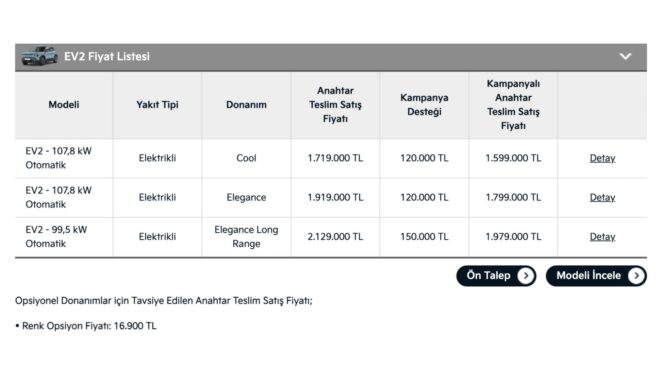The image size is (660, 371).
Task: Select the Kampanya Desteği column header
Action: (x=424, y=105)
